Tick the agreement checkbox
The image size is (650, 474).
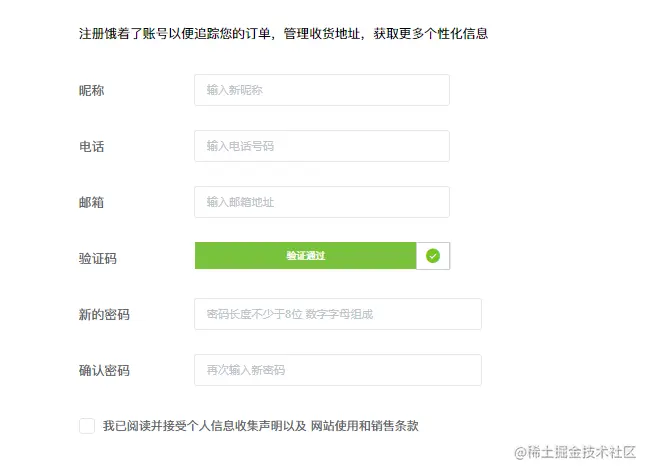click(87, 426)
